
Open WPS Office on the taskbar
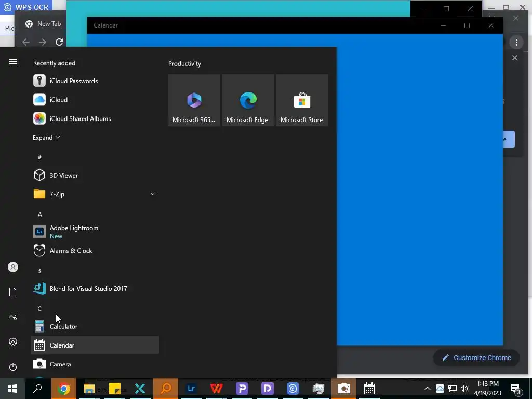pyautogui.click(x=217, y=389)
